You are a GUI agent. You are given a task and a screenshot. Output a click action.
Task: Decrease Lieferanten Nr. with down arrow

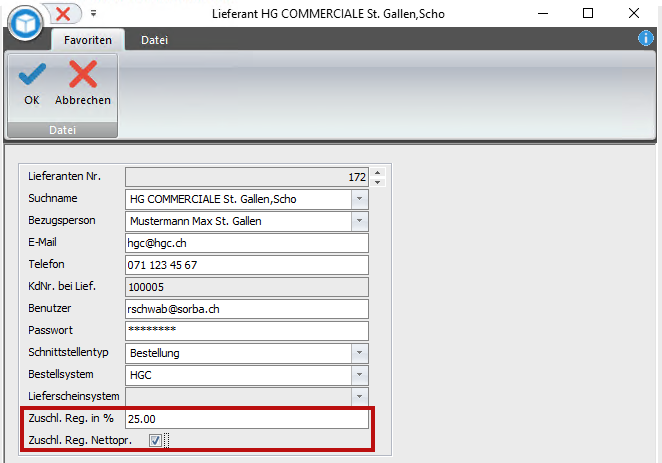pyautogui.click(x=378, y=182)
